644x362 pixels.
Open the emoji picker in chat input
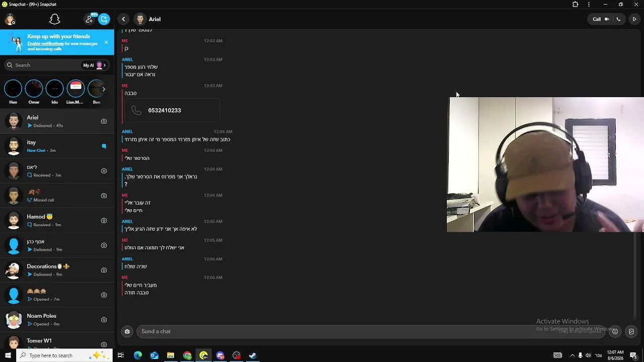615,331
